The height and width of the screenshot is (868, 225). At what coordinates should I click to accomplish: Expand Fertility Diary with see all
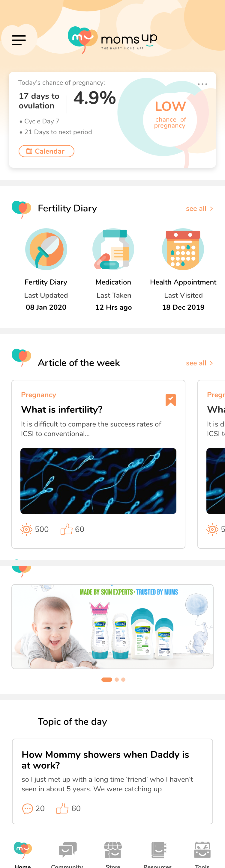coord(199,208)
